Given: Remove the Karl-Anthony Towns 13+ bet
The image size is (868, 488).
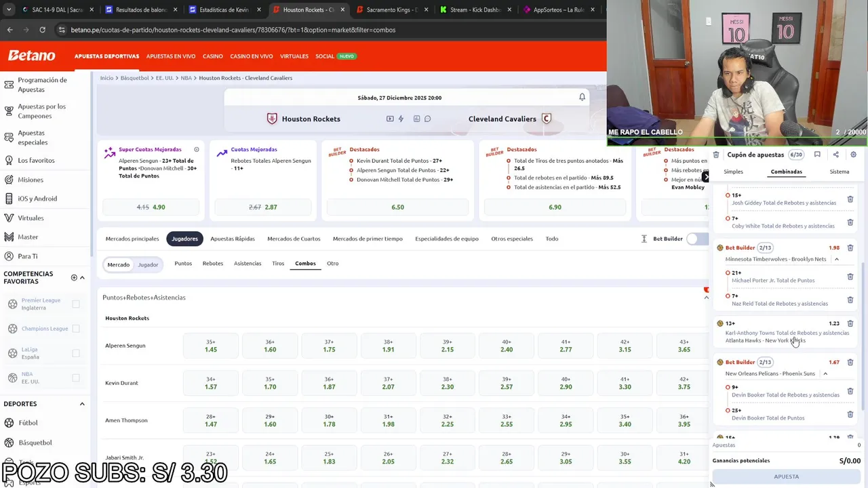Looking at the screenshot, I should [850, 323].
